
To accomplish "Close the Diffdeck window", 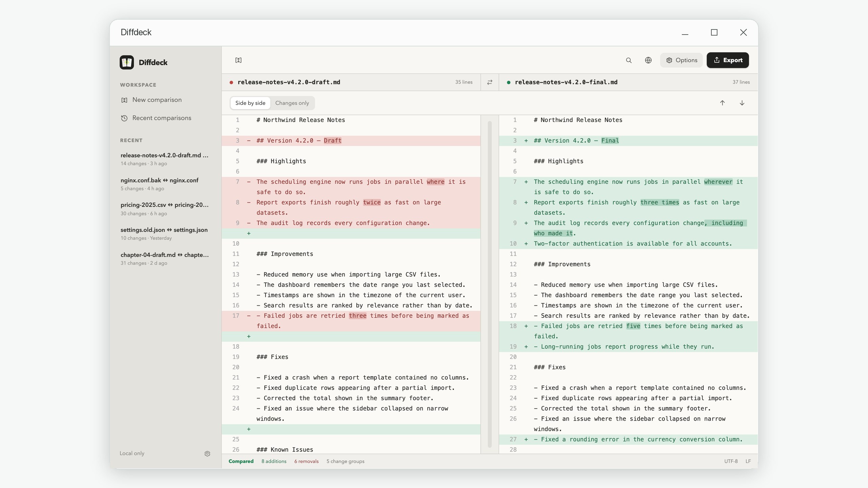I will 743,33.
